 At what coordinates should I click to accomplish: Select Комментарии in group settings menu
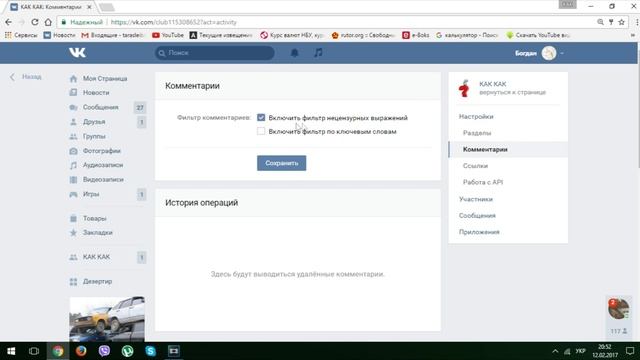(485, 149)
